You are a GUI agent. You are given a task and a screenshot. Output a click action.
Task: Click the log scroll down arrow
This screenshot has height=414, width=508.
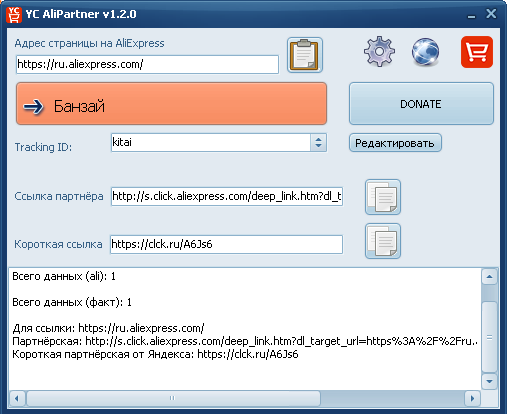coord(489,381)
